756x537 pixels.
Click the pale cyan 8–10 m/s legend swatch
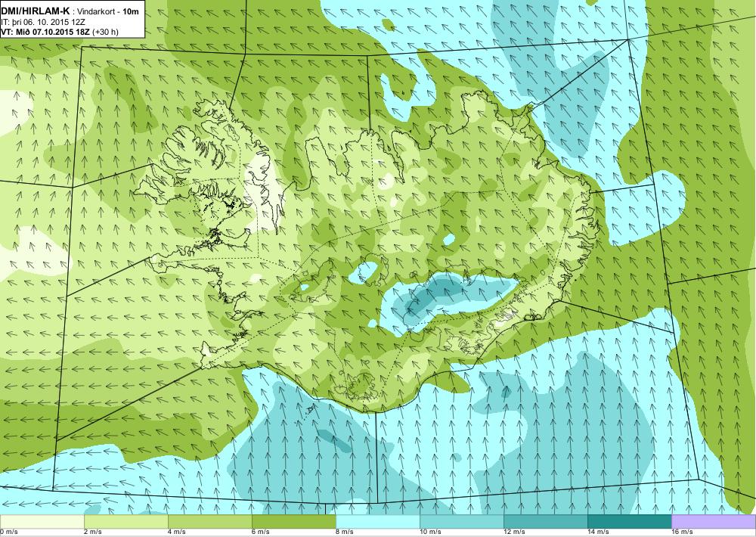(378, 522)
